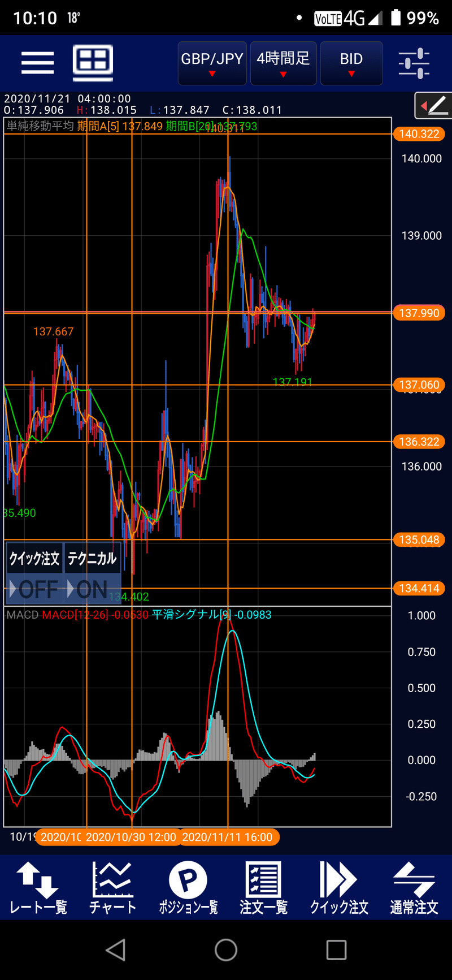This screenshot has width=452, height=980.
Task: Open the drawing pencil tool panel
Action: click(434, 105)
